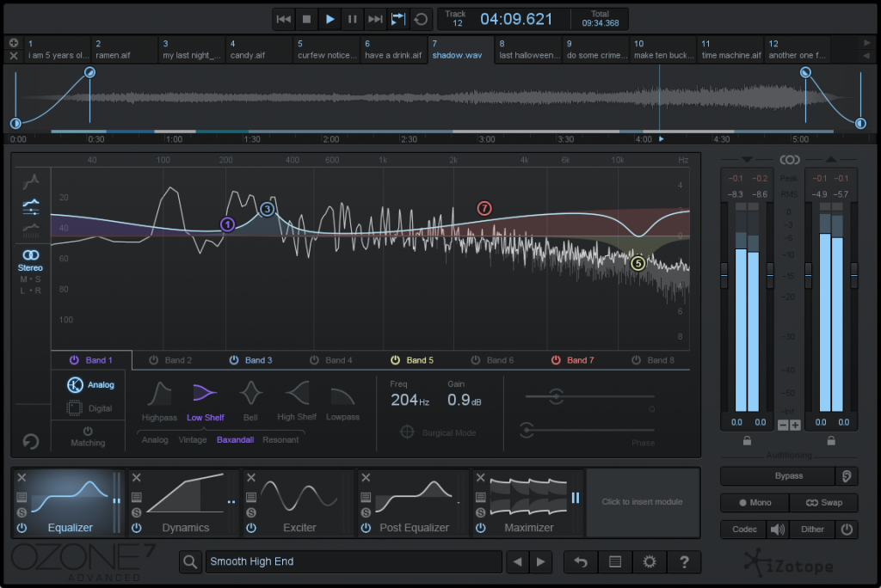Image resolution: width=881 pixels, height=588 pixels.
Task: Open the preset search magnifier icon
Action: pyautogui.click(x=189, y=561)
